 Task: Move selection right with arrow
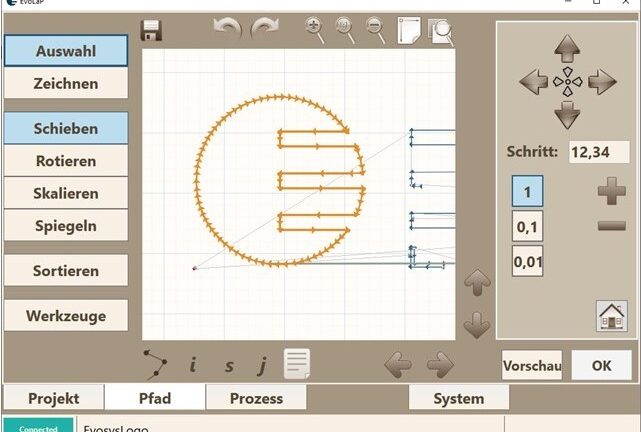pos(602,81)
